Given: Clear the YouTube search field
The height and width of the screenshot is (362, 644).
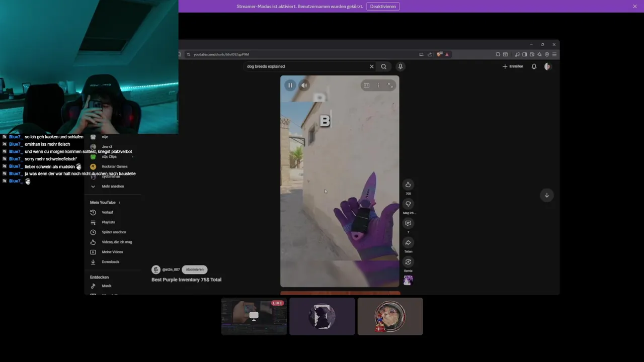Looking at the screenshot, I should click(372, 66).
